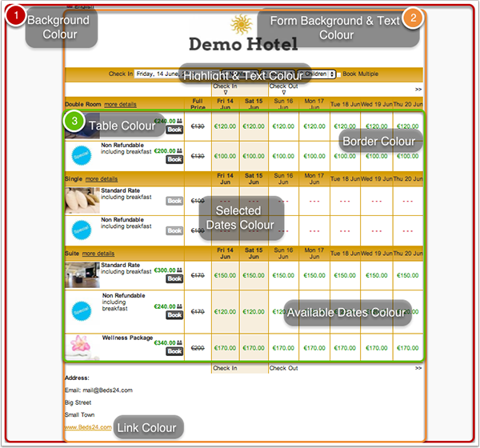Click Special badge of Double Room Non Refundable

(82, 155)
